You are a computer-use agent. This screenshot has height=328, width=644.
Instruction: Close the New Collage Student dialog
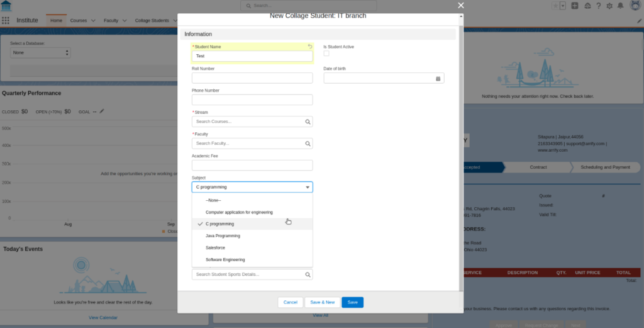click(460, 6)
